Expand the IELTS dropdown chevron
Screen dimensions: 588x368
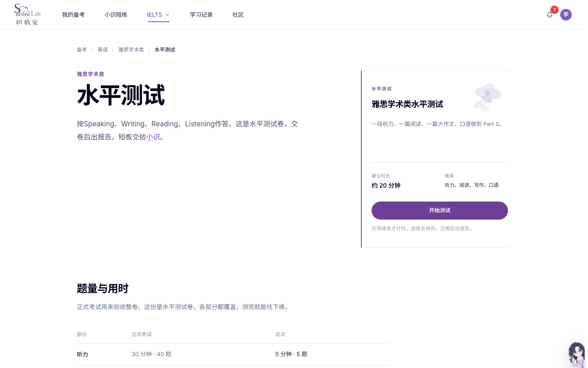(167, 15)
